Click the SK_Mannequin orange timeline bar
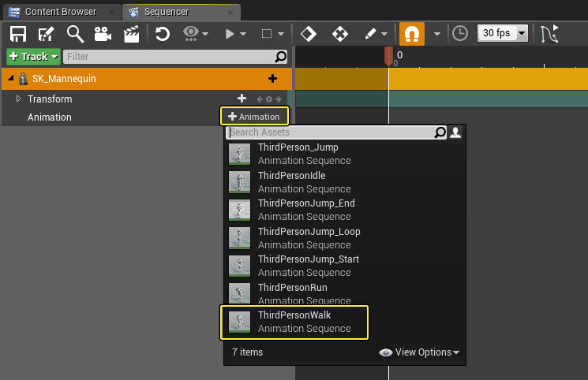The width and height of the screenshot is (588, 380). pos(441,79)
